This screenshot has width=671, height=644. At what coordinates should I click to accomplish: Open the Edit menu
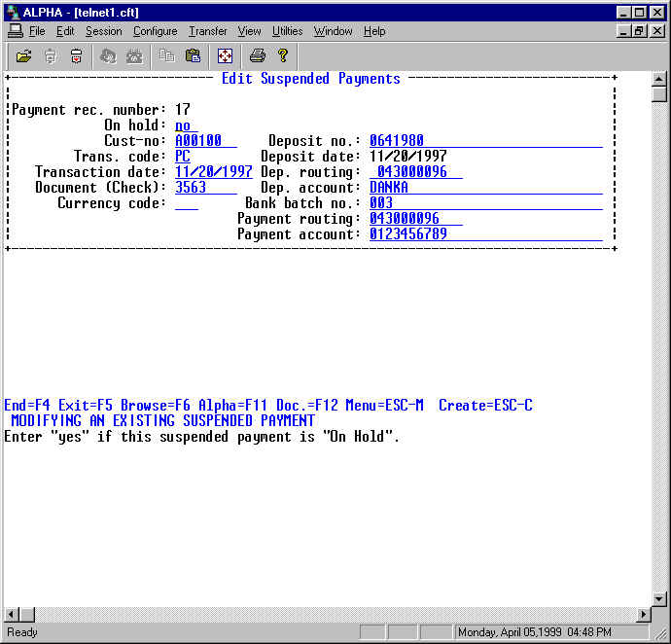coord(65,31)
